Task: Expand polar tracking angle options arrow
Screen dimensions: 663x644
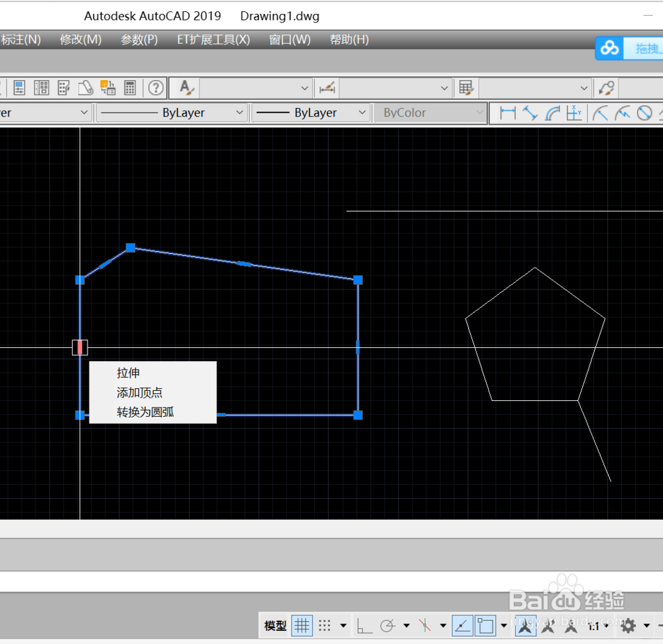Action: (406, 625)
